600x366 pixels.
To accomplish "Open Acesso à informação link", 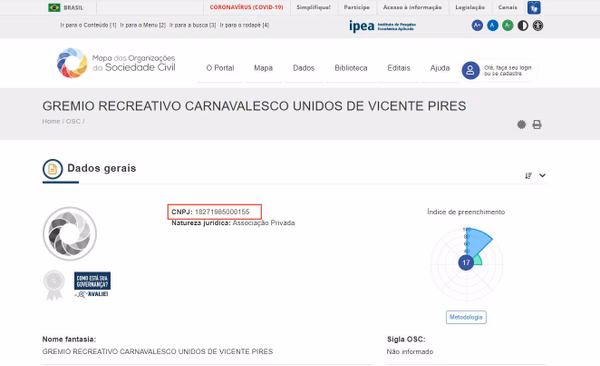I will click(x=412, y=7).
